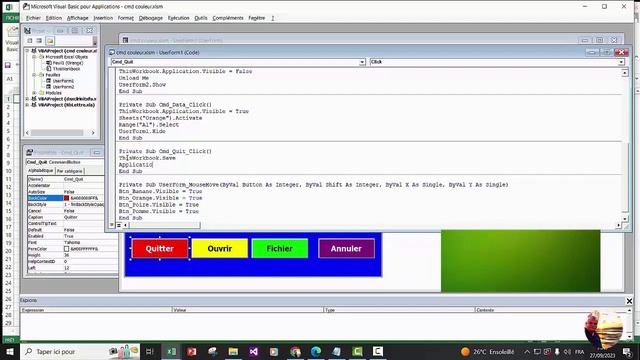
Task: Click the Camtasia green C icon in taskbar
Action: [x=357, y=351]
